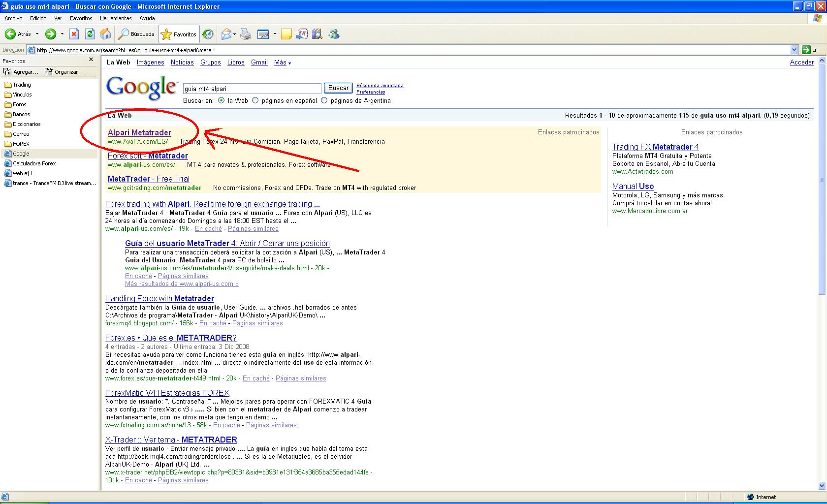Select the 'la Web' radio option
Viewport: 827px width, 504px height.
[221, 100]
